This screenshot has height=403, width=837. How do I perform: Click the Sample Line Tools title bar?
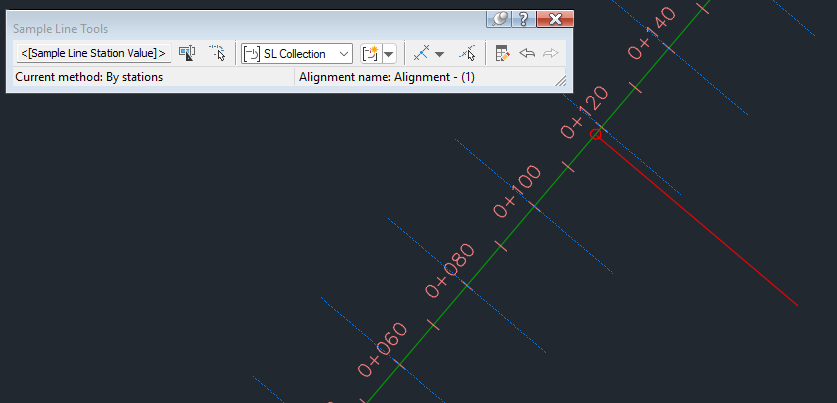(x=246, y=29)
